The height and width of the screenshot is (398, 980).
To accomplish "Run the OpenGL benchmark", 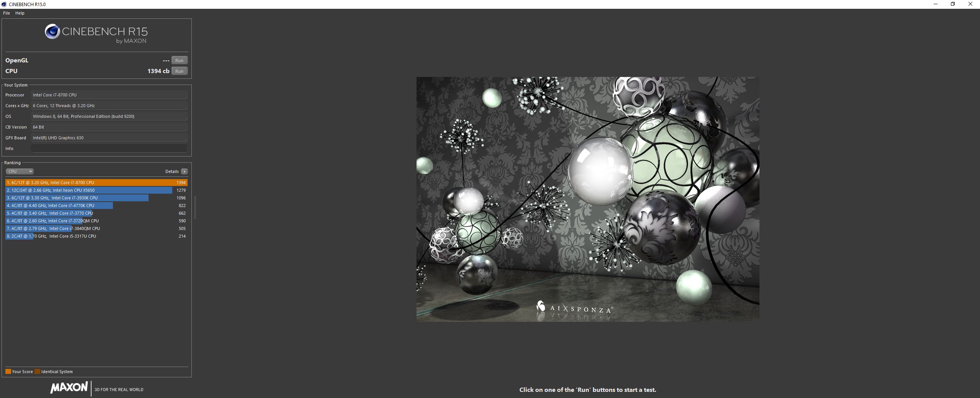I will click(179, 60).
